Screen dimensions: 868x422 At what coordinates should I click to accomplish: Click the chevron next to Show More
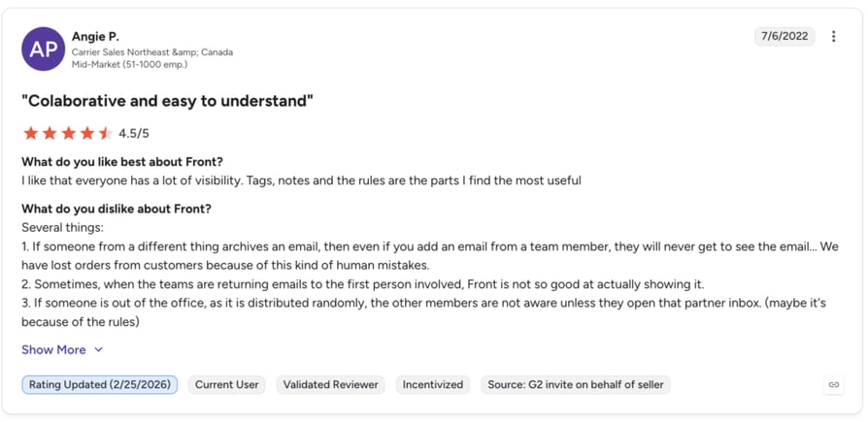tap(98, 349)
